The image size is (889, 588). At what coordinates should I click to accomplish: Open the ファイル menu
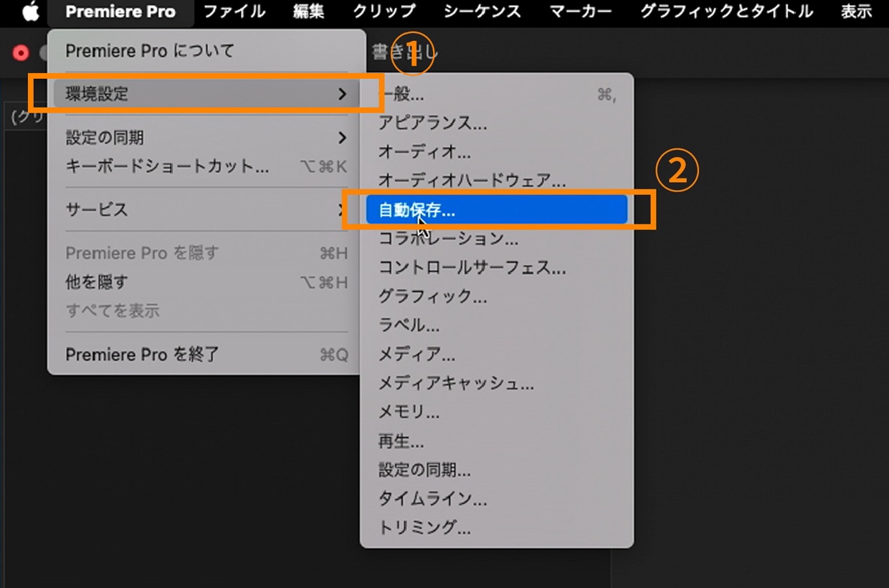[234, 12]
